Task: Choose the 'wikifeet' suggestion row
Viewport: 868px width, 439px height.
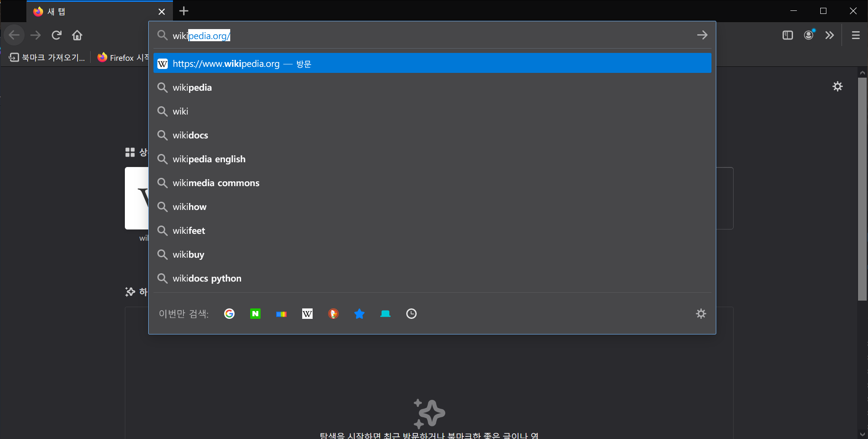Action: point(432,230)
